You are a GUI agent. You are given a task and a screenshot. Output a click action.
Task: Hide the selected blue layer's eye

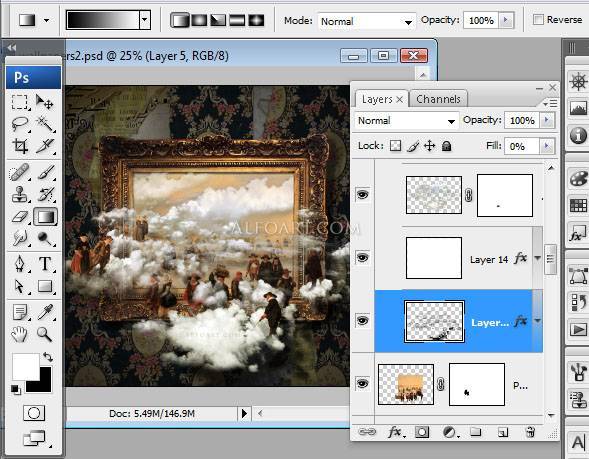coord(362,320)
